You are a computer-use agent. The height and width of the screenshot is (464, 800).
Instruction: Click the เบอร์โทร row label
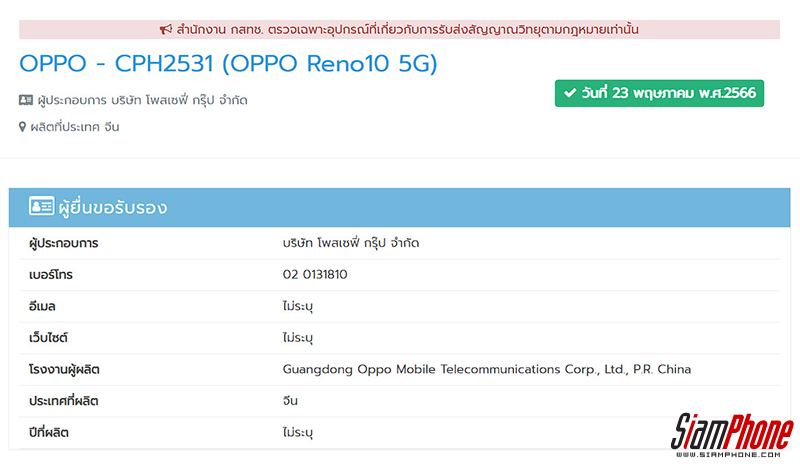pyautogui.click(x=51, y=274)
